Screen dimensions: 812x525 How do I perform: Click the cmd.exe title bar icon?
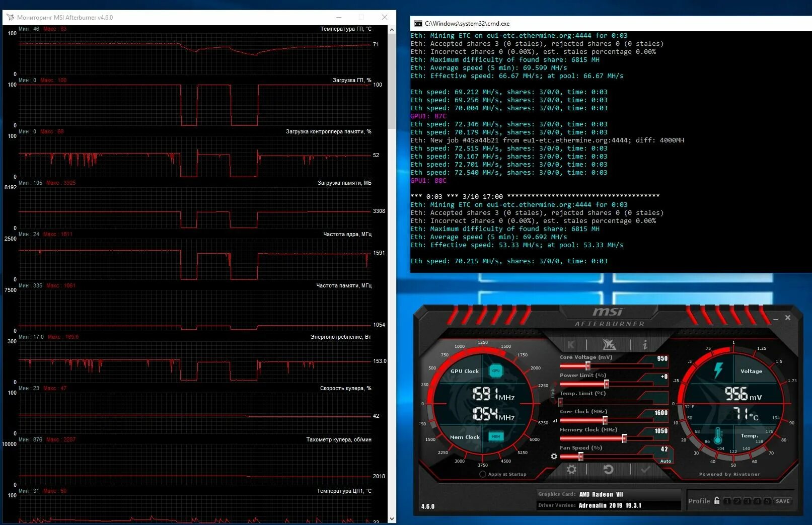pos(418,24)
